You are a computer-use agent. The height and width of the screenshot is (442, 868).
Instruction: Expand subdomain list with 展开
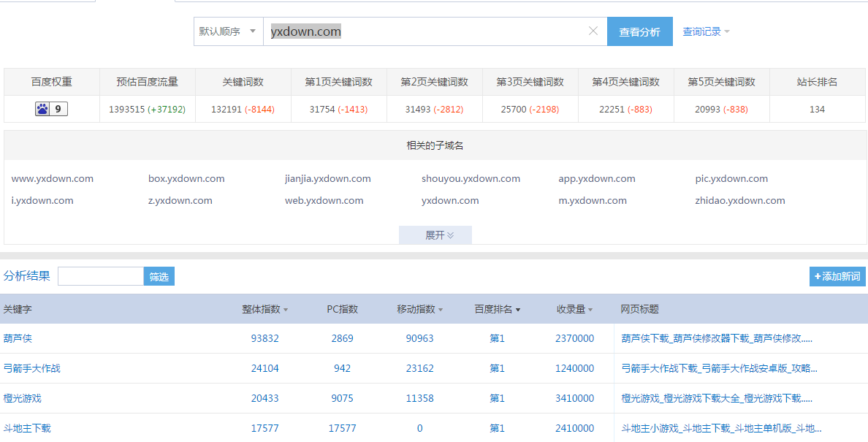pyautogui.click(x=435, y=235)
